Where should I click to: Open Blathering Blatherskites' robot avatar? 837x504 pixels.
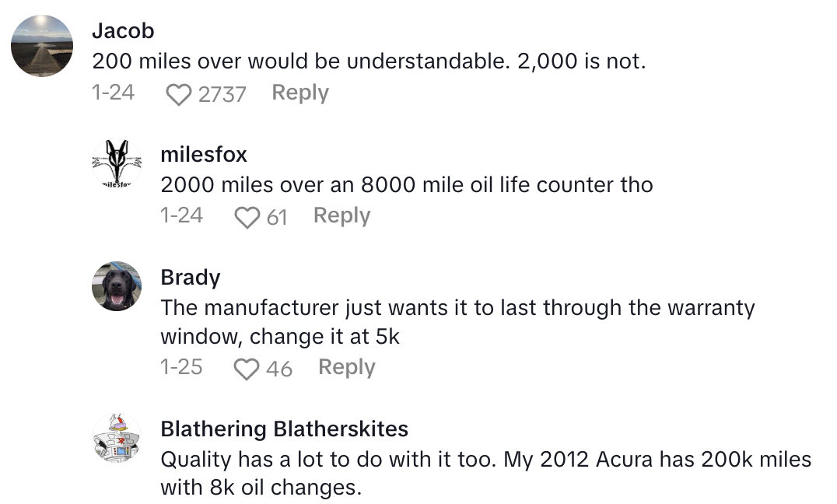[x=117, y=438]
